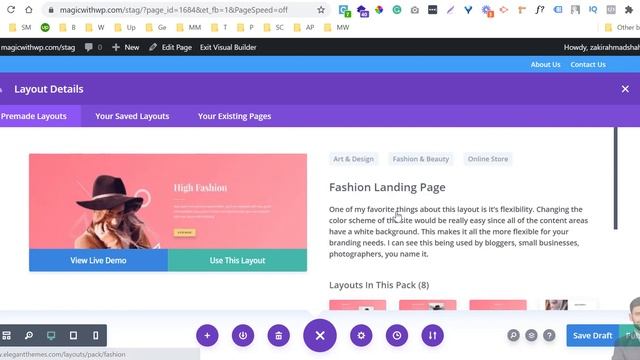Image resolution: width=640 pixels, height=360 pixels.
Task: Open the camera screenshot extension icon
Action: [415, 10]
